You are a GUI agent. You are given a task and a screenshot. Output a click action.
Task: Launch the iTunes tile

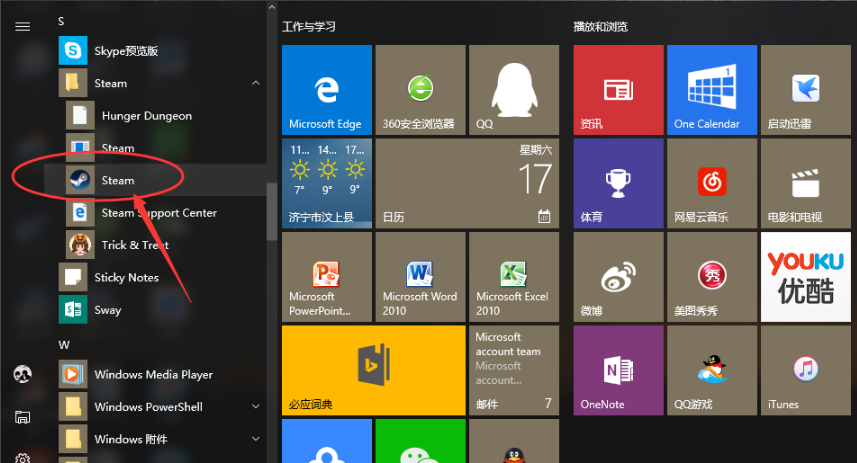coord(806,370)
